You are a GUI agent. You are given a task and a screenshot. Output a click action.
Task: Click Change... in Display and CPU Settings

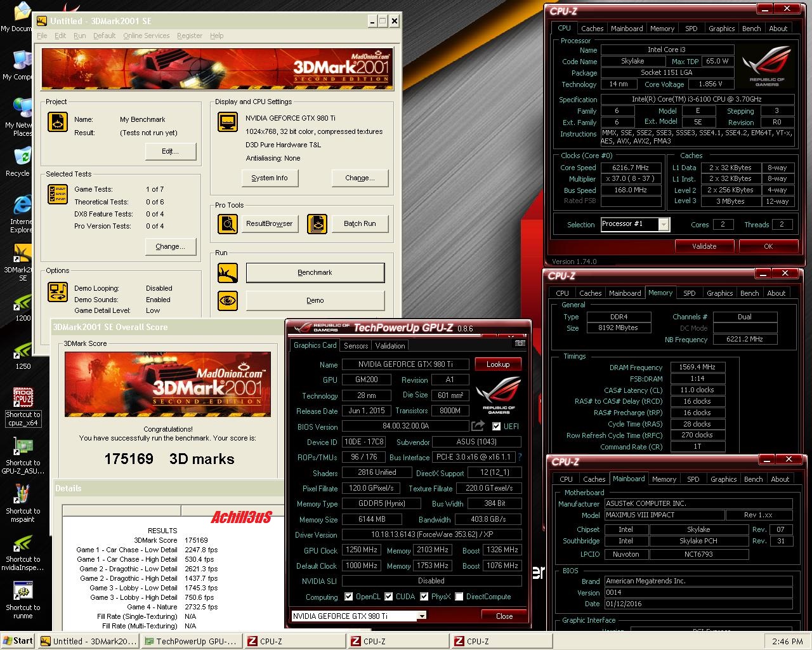(360, 178)
